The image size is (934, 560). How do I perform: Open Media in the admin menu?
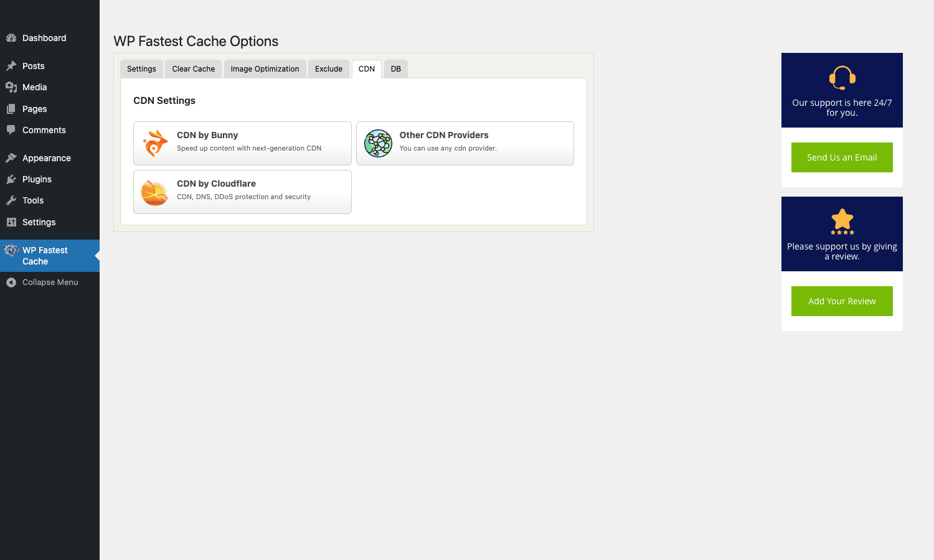50,87
